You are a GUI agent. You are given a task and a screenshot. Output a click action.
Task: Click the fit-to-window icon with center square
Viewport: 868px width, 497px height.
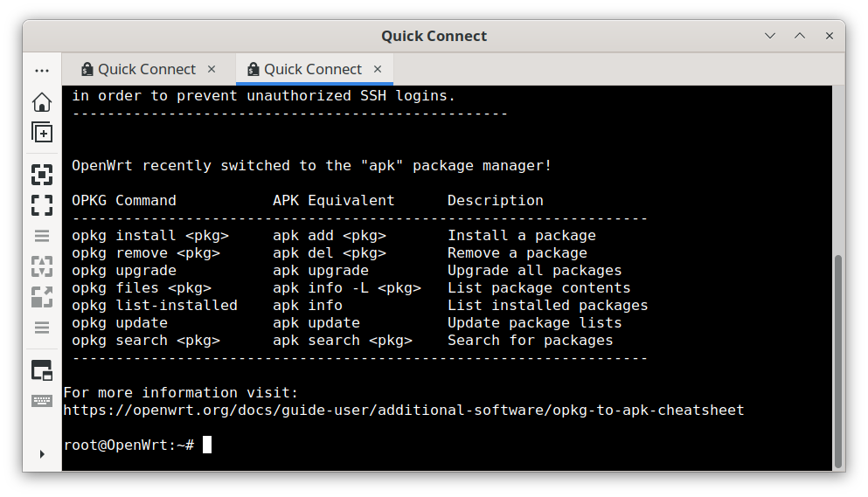(42, 175)
